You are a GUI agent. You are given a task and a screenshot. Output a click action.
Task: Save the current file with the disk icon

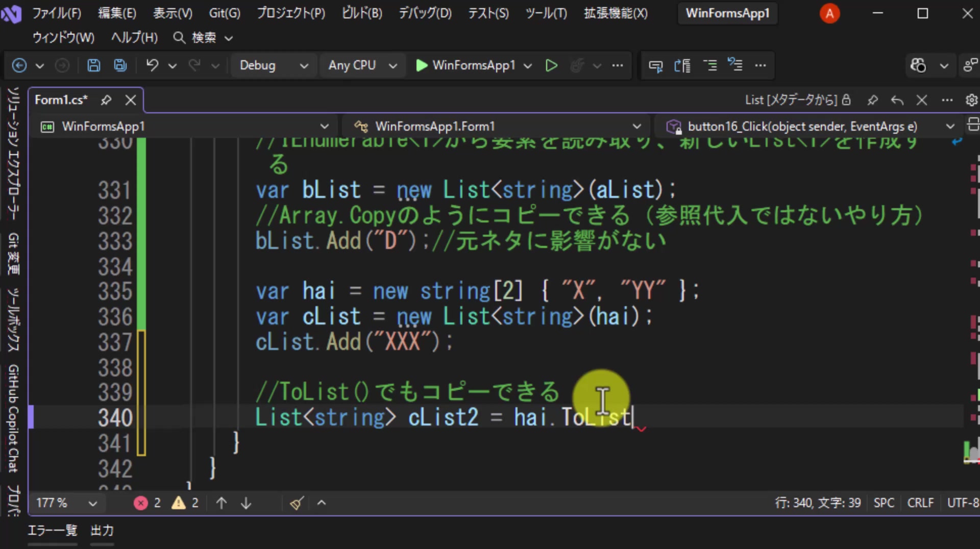coord(93,65)
